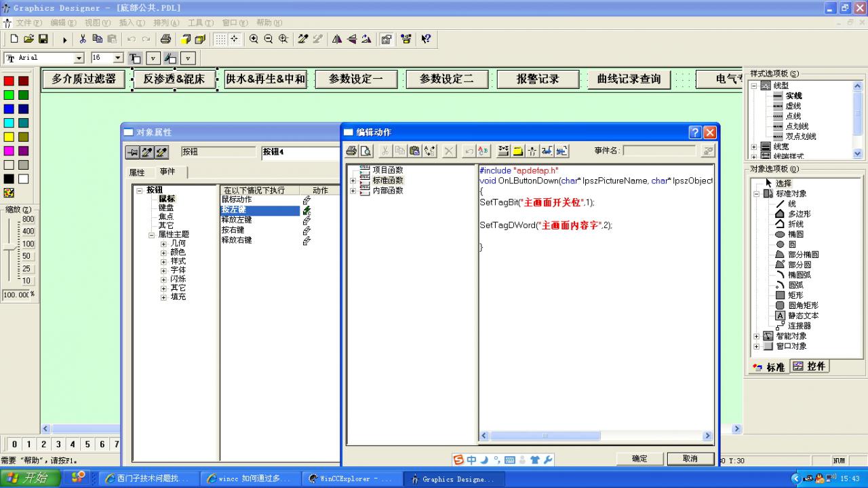Viewport: 868px width, 488px height.
Task: Click the 曲线记录查询 button on the canvas
Action: pyautogui.click(x=629, y=79)
